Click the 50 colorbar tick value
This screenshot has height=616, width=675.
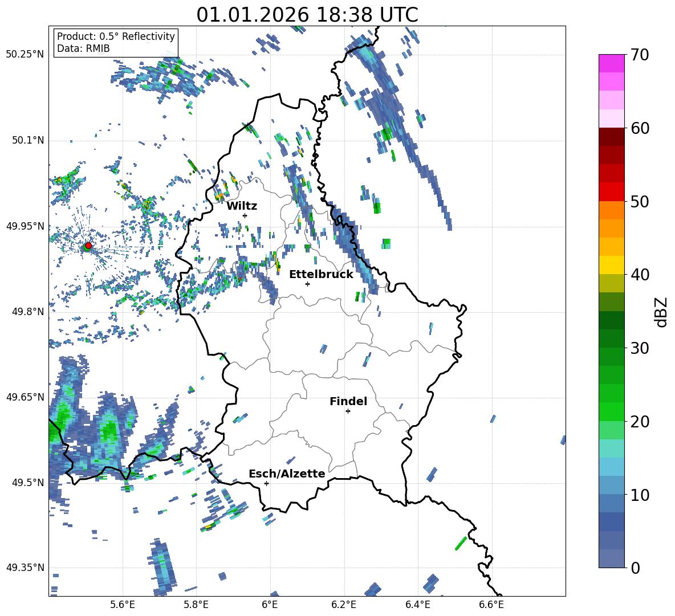[x=640, y=202]
